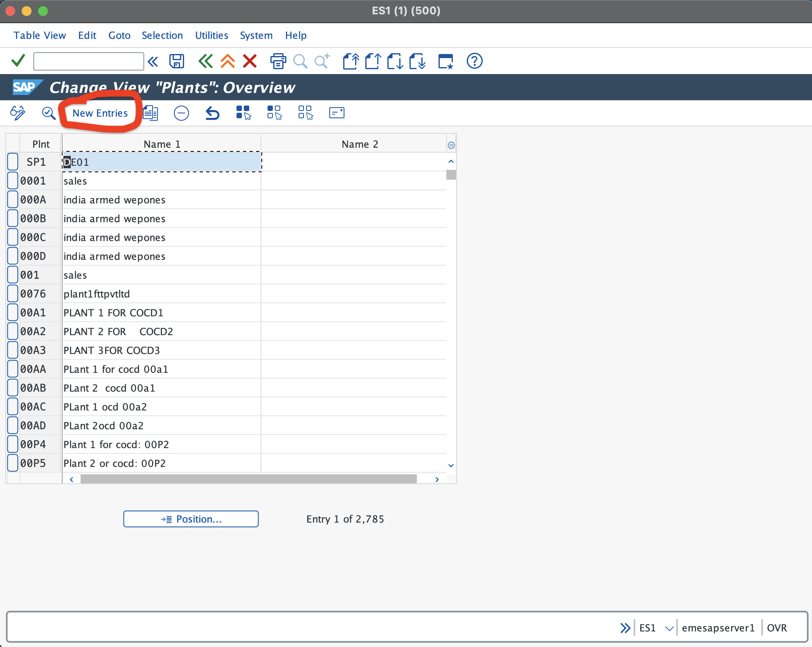Click the New Entries button
812x647 pixels.
[100, 113]
